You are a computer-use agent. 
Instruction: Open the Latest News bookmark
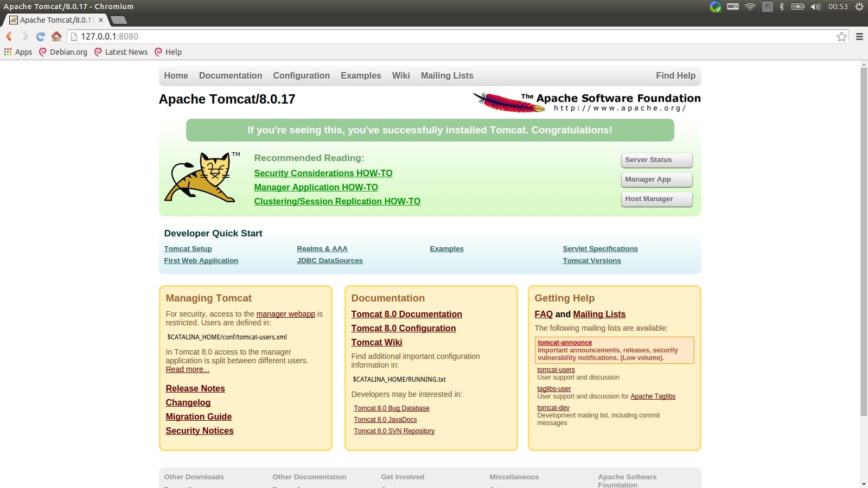(120, 52)
